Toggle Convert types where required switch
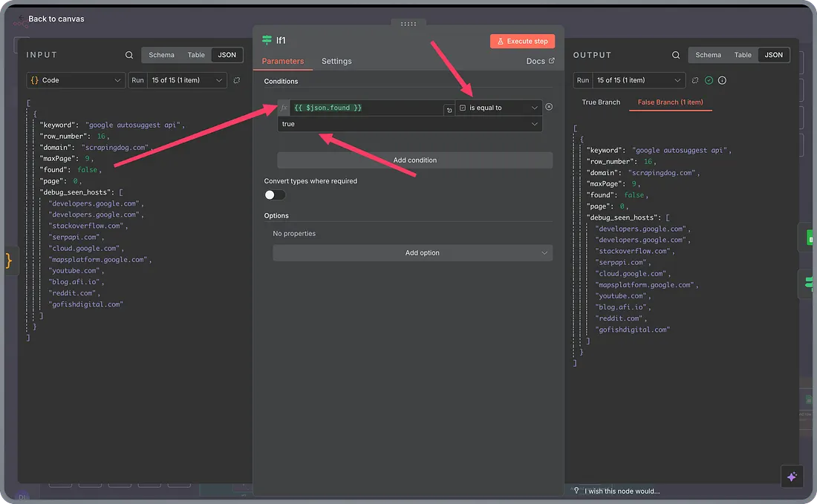Viewport: 817px width, 504px height. coord(275,194)
